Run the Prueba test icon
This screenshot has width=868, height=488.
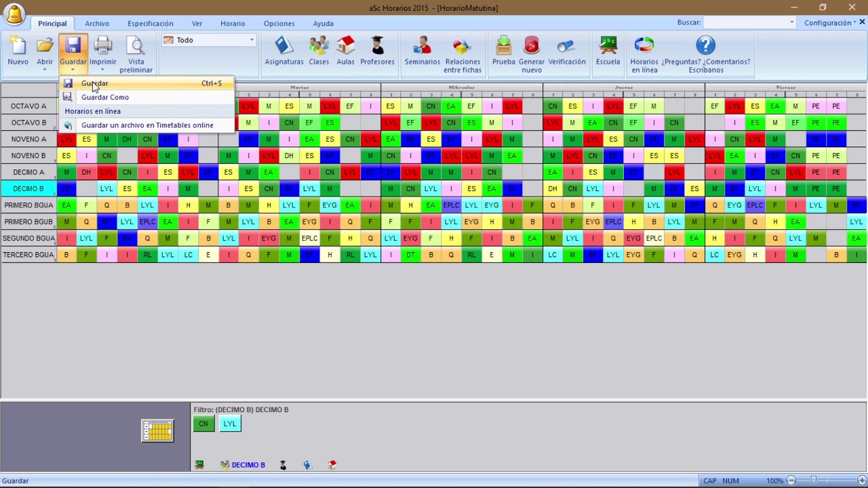click(x=504, y=46)
